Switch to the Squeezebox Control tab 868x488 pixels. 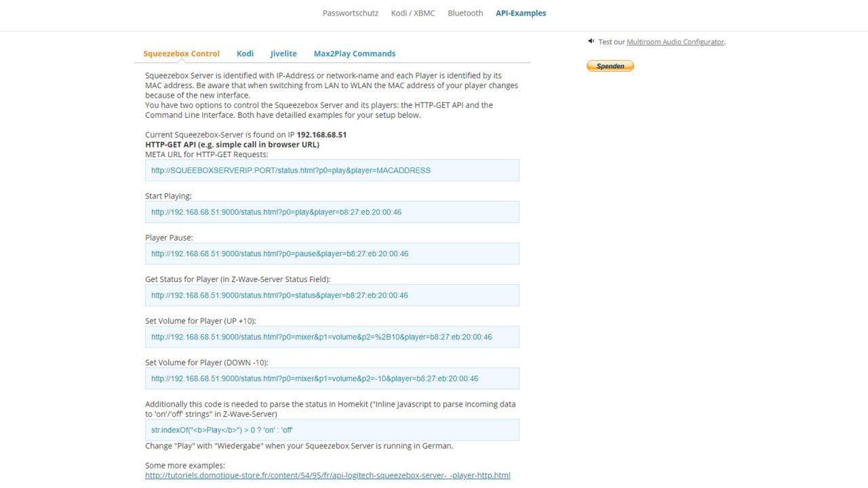coord(181,54)
